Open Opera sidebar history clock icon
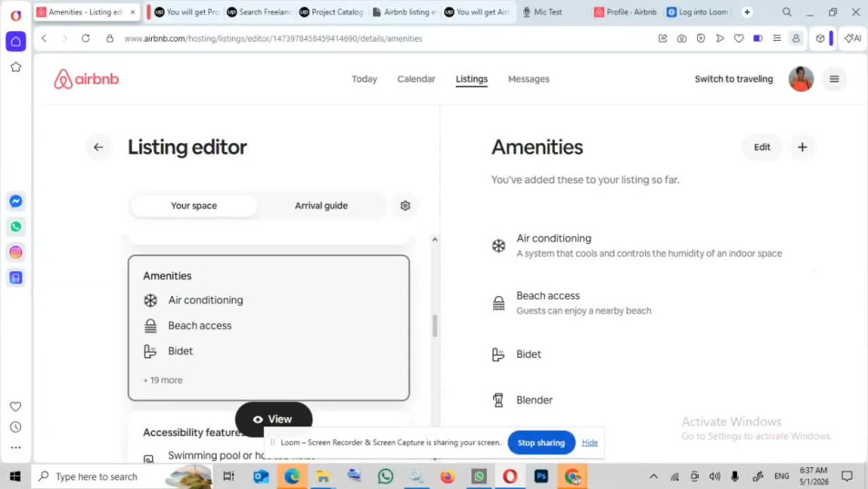This screenshot has height=489, width=868. click(x=16, y=427)
